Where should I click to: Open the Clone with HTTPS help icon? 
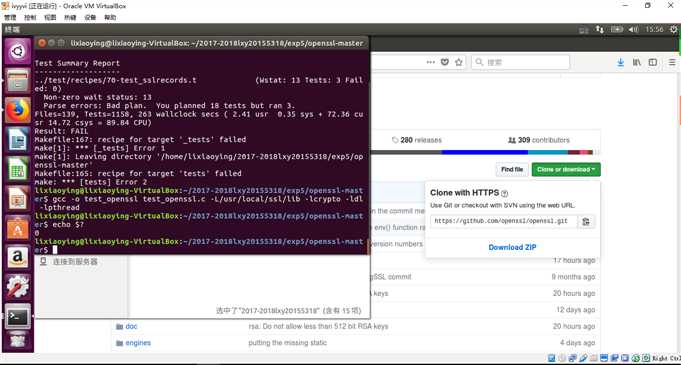pos(504,193)
